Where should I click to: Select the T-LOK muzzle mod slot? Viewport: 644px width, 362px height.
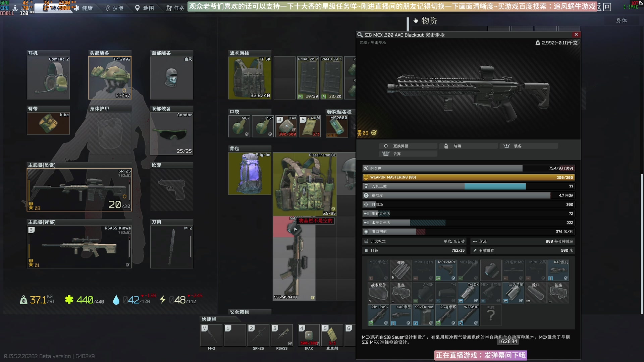[x=468, y=293]
